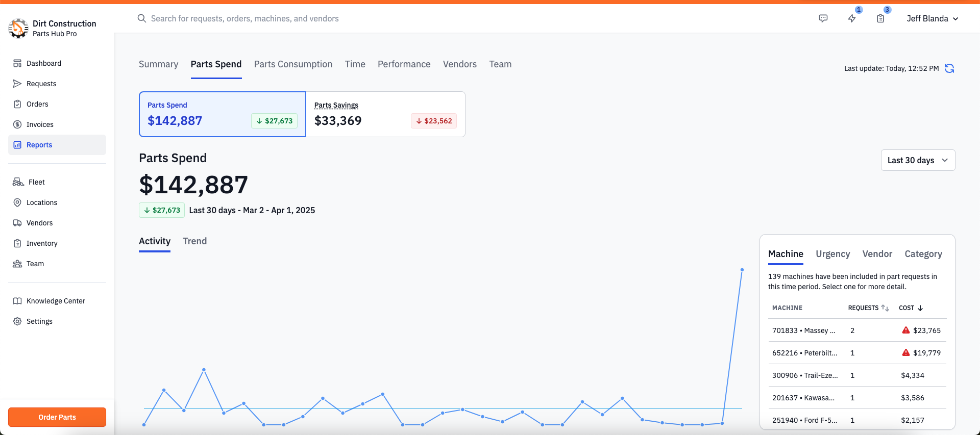Expand the Jeff Blanda user menu
Image resolution: width=980 pixels, height=435 pixels.
click(933, 18)
